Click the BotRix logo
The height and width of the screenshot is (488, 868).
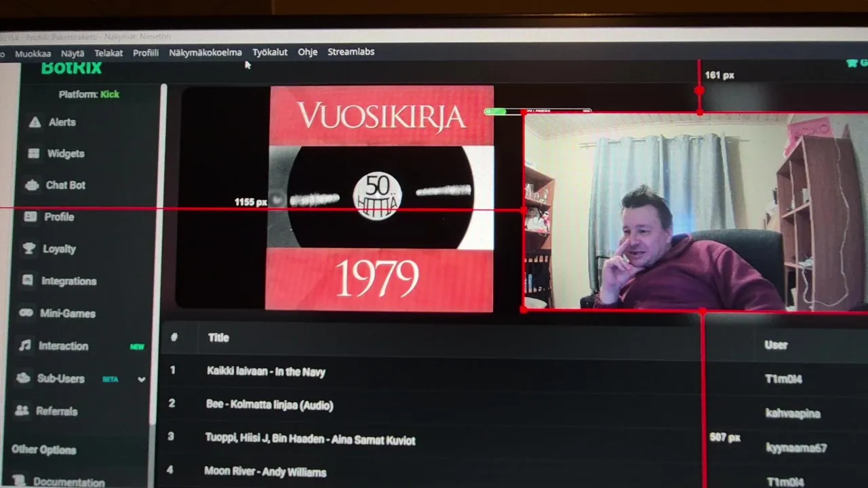click(71, 68)
